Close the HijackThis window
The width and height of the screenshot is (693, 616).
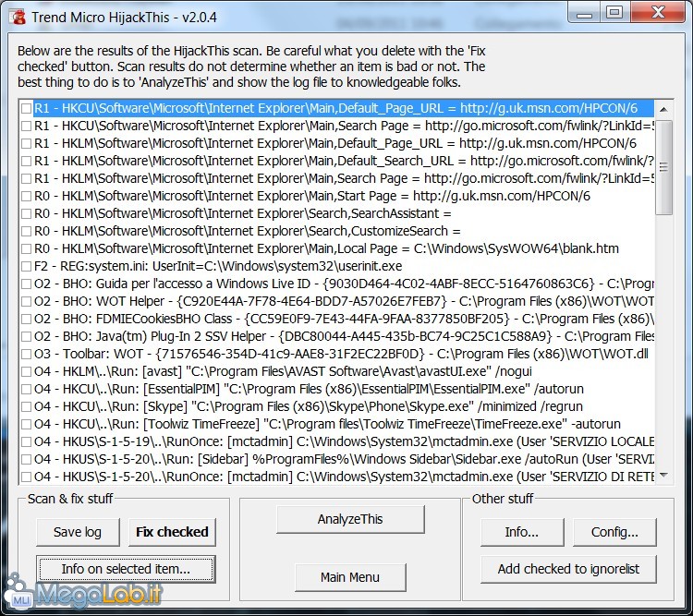click(x=658, y=12)
